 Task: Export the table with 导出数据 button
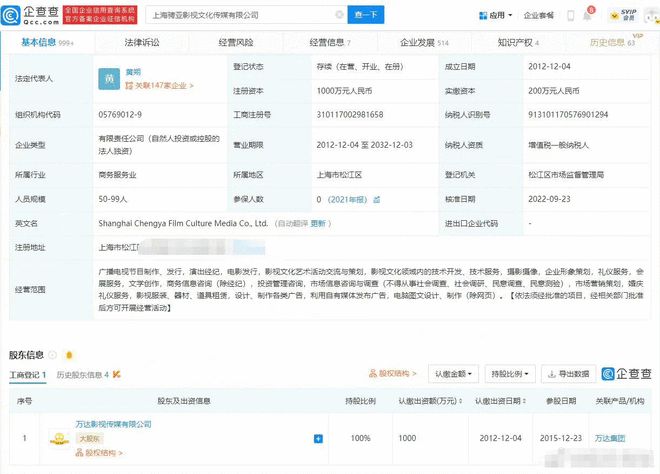pos(568,374)
